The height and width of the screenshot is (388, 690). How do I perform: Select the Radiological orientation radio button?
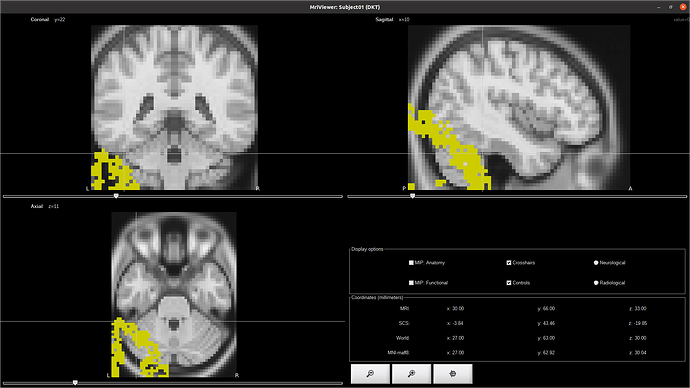tap(596, 283)
